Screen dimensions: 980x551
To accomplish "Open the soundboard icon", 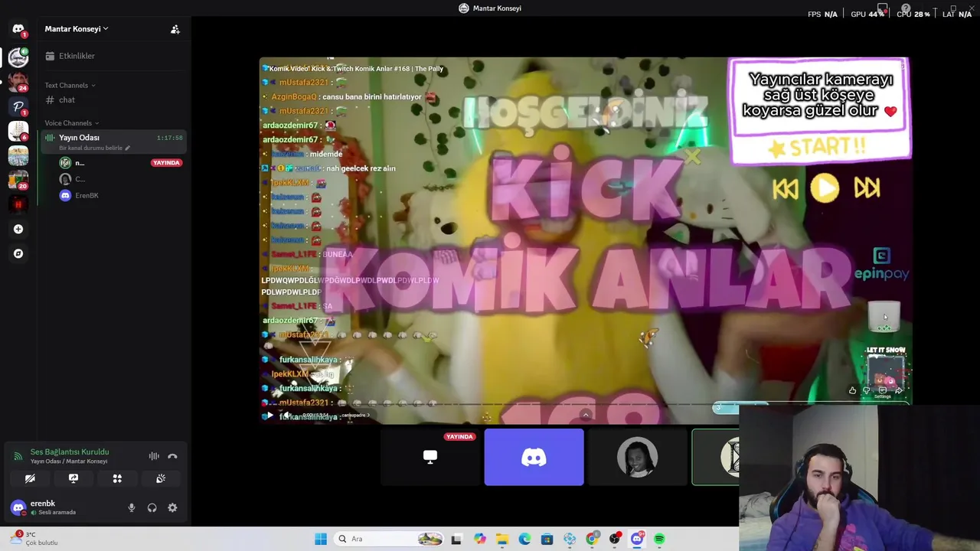I will coord(161,478).
